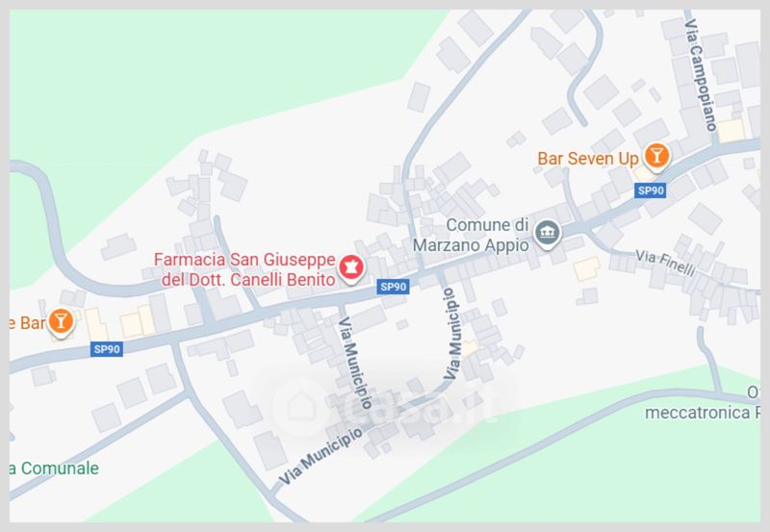Select the Bar Seven Up cocktail pin
770x532 pixels.
[656, 157]
